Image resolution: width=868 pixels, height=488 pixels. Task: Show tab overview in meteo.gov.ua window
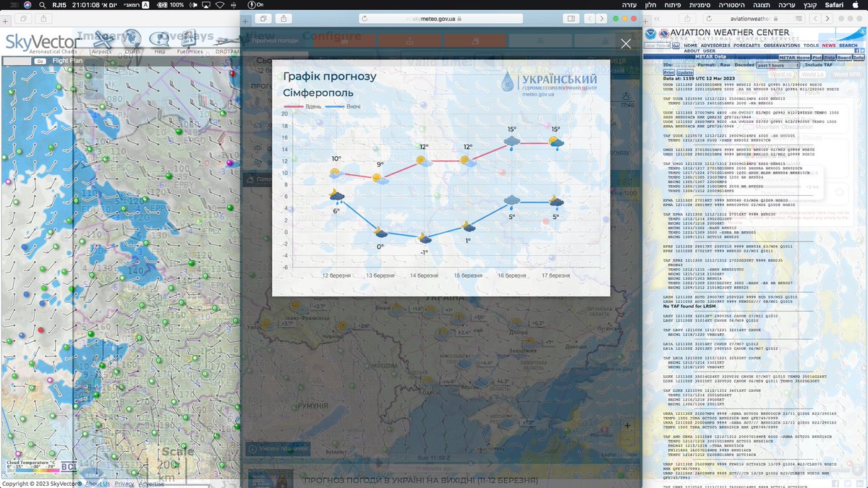263,18
